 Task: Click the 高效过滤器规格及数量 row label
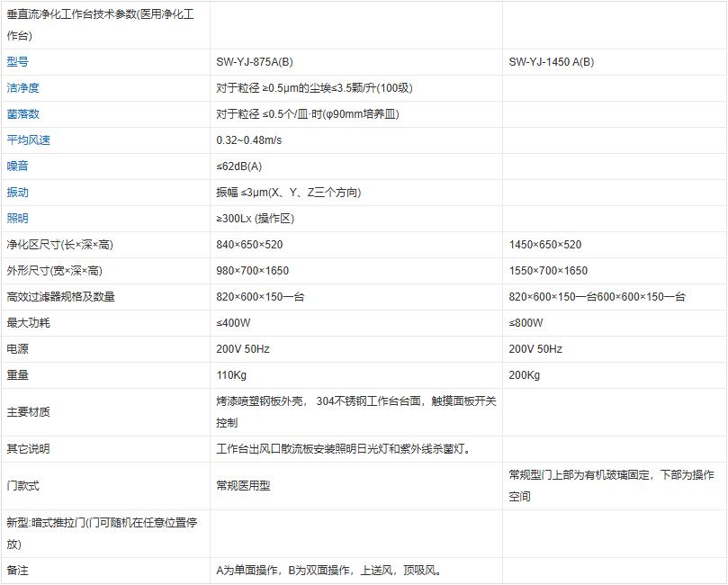(x=60, y=297)
